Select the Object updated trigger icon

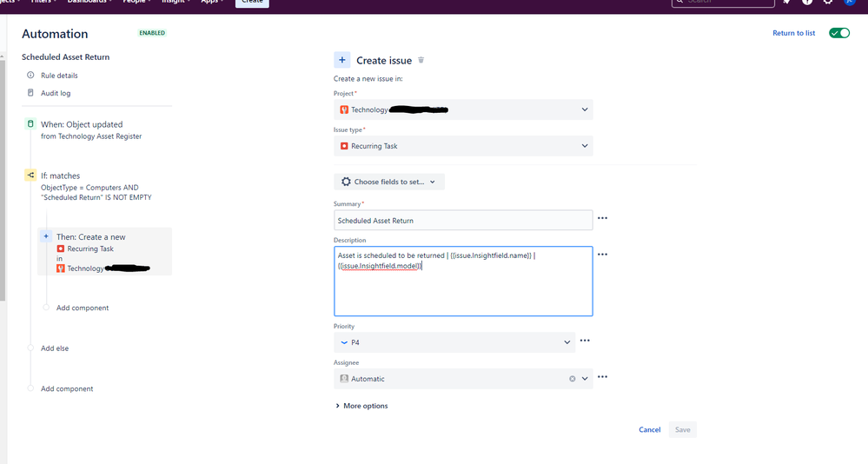pos(30,124)
